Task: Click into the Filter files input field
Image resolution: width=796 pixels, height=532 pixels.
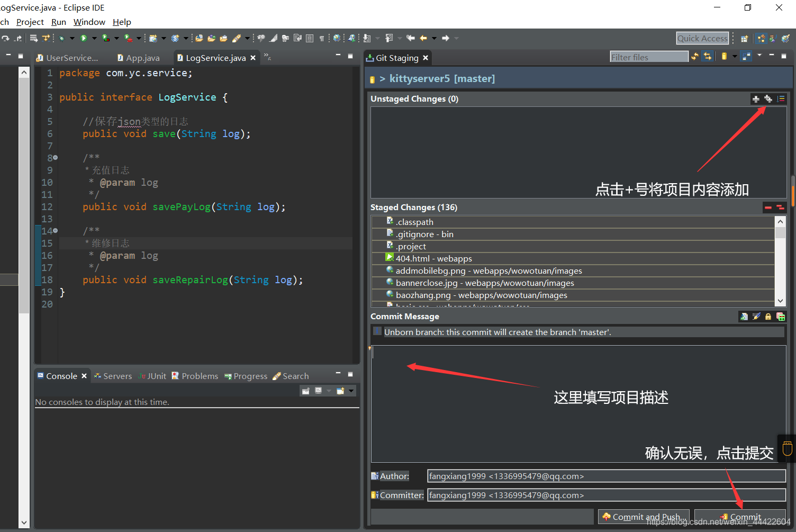Action: (x=649, y=57)
